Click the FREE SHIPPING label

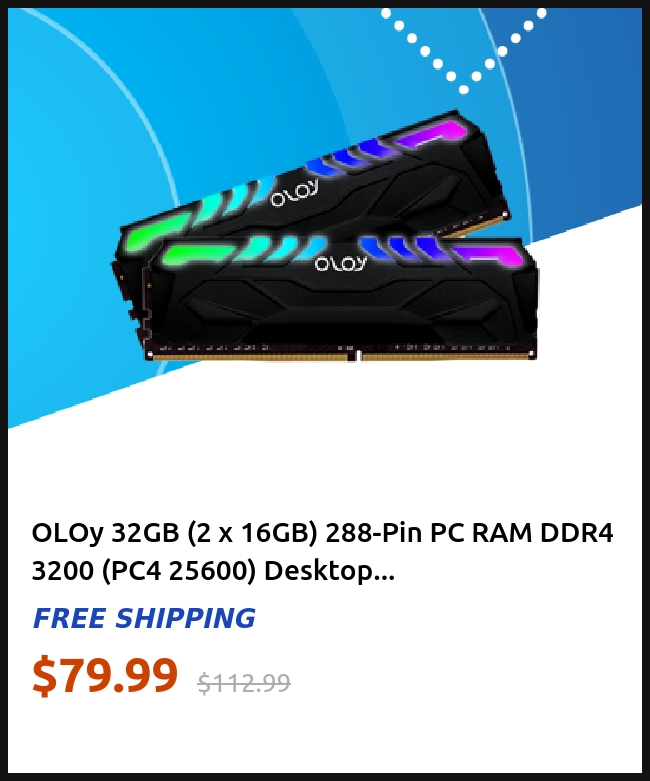click(x=144, y=618)
